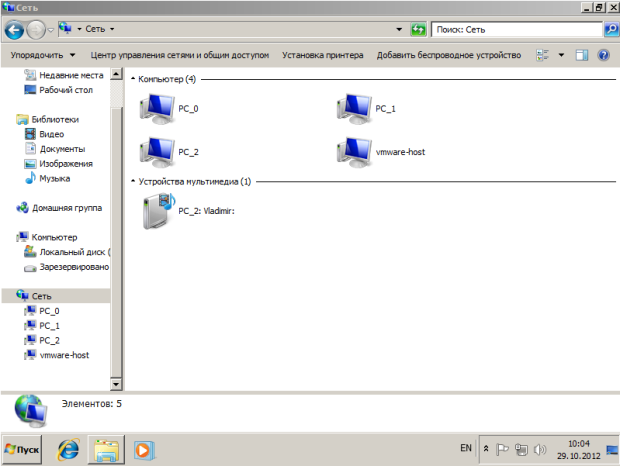620x466 pixels.
Task: Expand the arrow before Сеть in address bar
Action: [x=79, y=29]
